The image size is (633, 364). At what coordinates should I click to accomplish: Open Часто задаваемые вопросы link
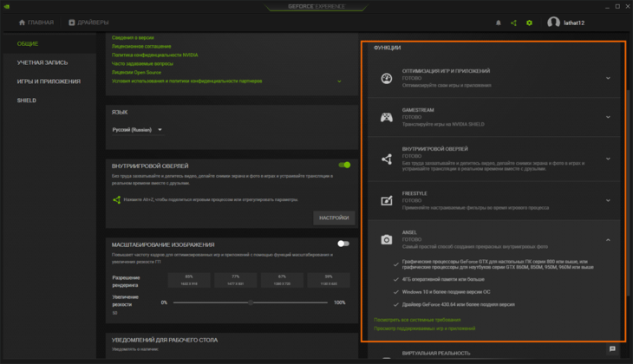142,64
